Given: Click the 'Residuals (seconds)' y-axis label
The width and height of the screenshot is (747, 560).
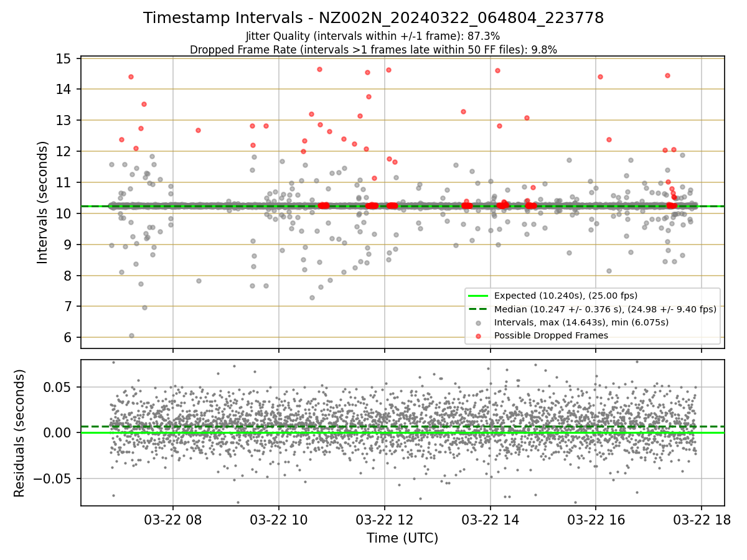Looking at the screenshot, I should click(x=20, y=433).
